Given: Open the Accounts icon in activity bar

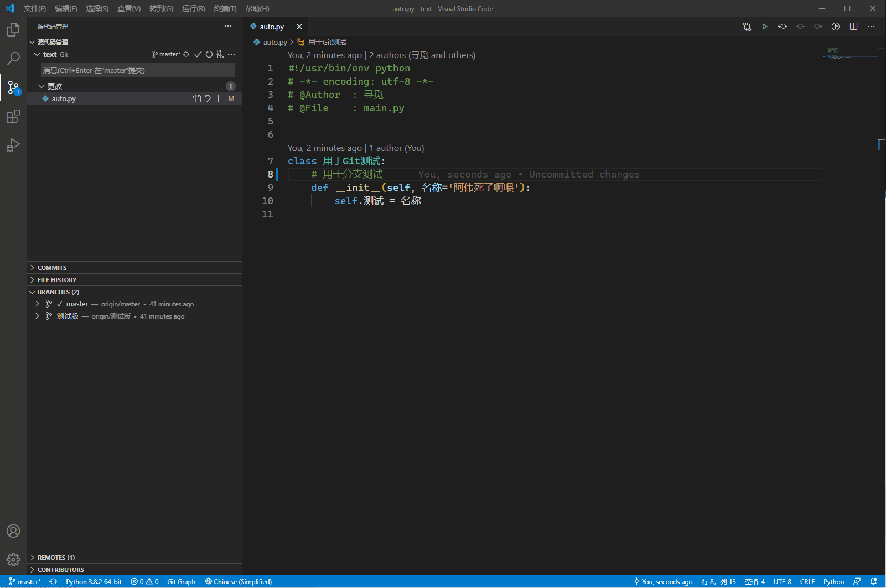Looking at the screenshot, I should (x=13, y=531).
